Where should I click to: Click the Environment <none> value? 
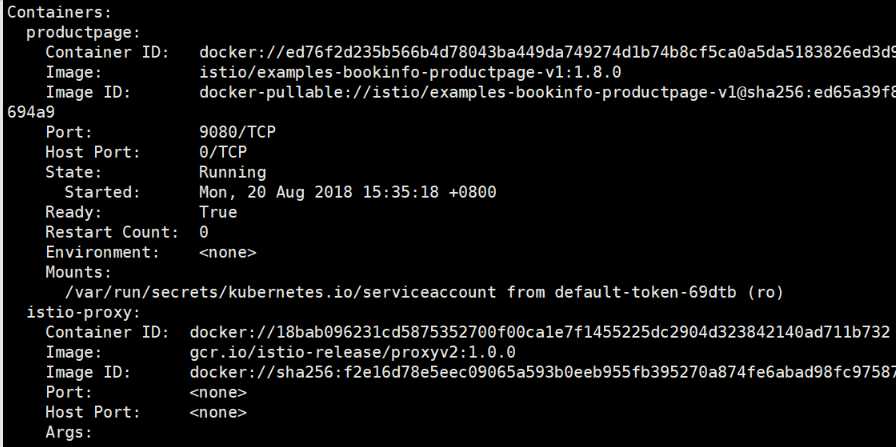pos(227,253)
